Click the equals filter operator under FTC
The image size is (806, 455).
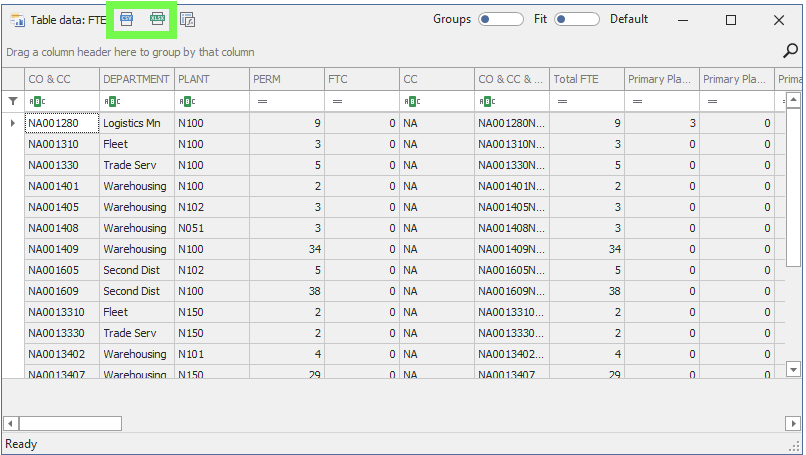coord(337,101)
